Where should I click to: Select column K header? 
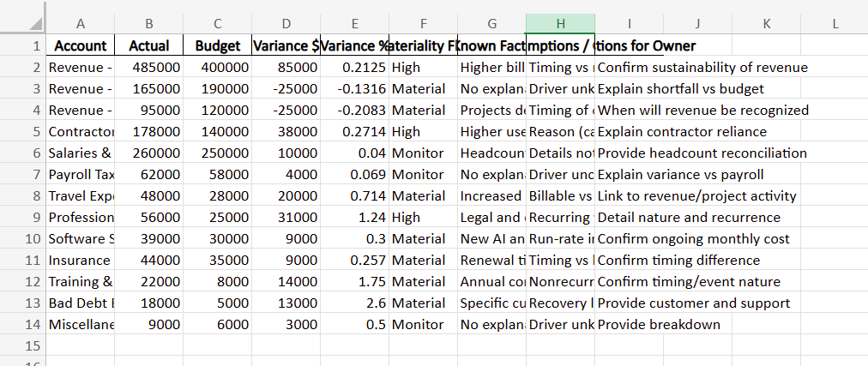(x=767, y=24)
